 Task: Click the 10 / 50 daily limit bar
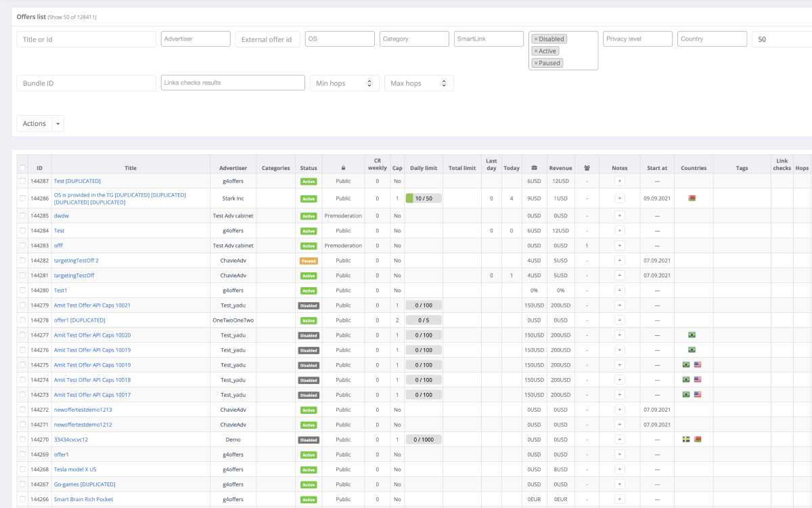point(424,198)
